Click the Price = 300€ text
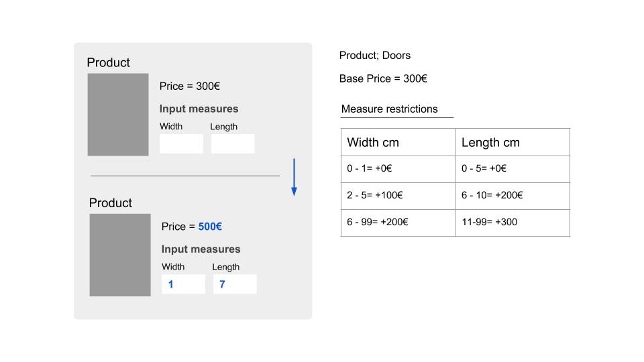This screenshot has height=362, width=644. click(x=190, y=86)
